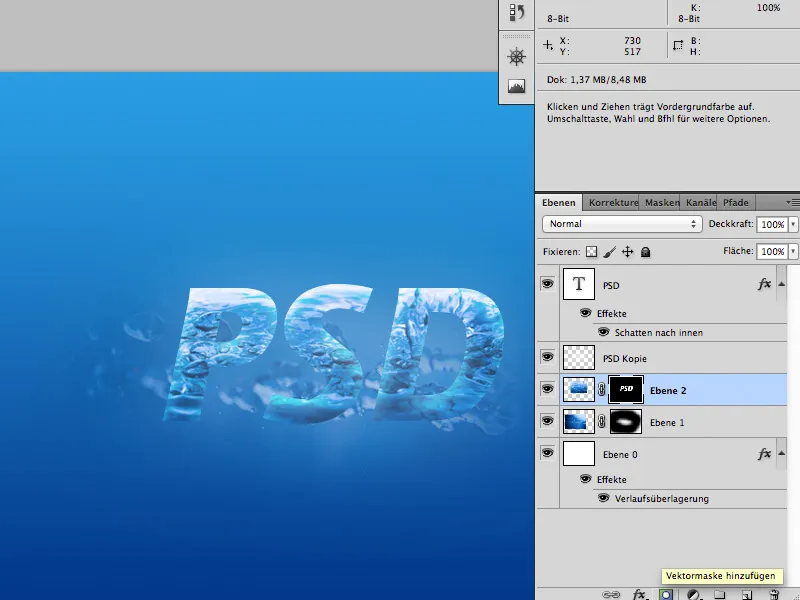This screenshot has width=800, height=600.
Task: Create a new layer icon
Action: point(746,594)
